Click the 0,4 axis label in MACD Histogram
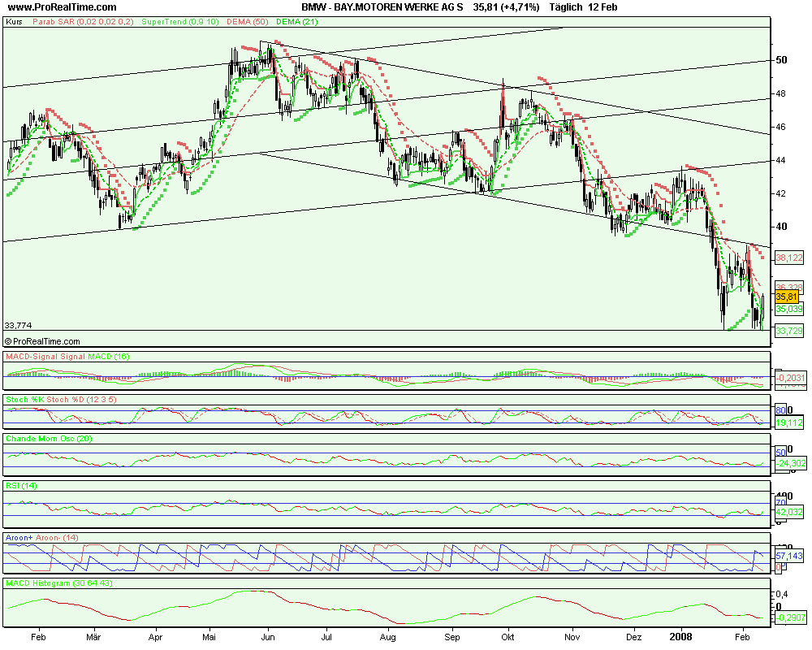Viewport: 812px width, 650px height. 781,594
